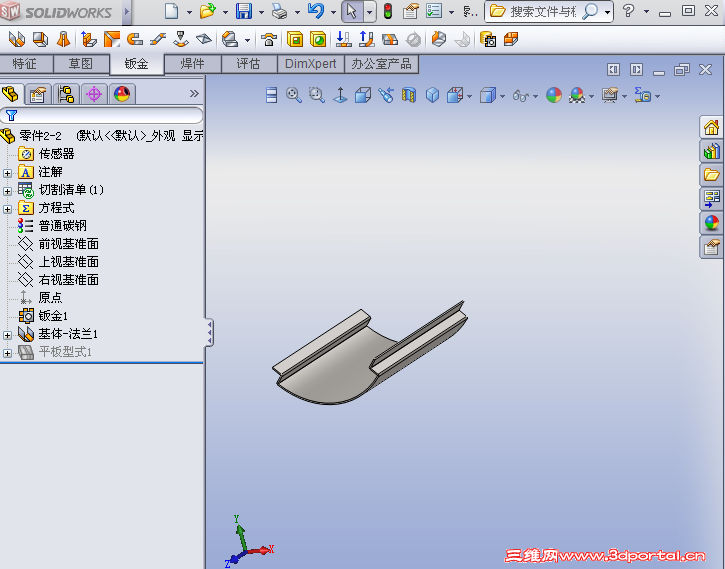The width and height of the screenshot is (725, 569).
Task: Open SolidWorks Resources home icon
Action: tap(711, 127)
